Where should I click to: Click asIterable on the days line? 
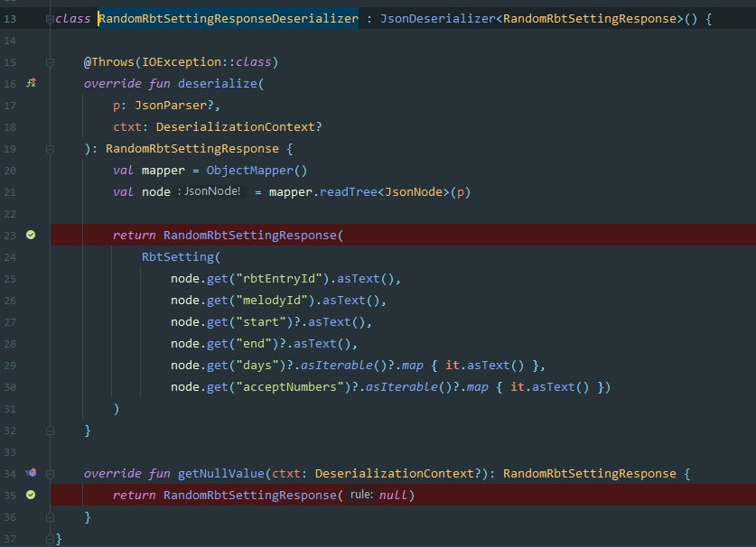pyautogui.click(x=336, y=366)
